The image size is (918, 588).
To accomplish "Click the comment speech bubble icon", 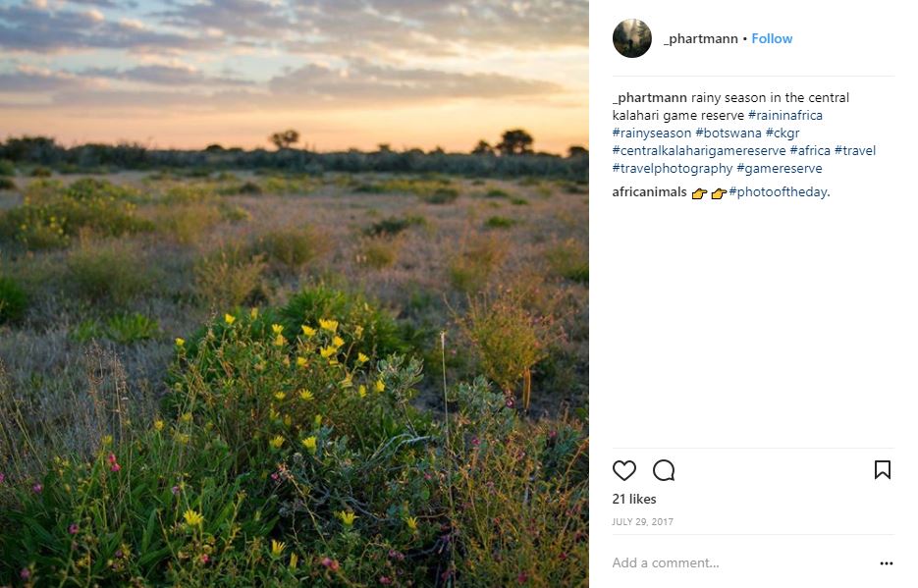I will [x=664, y=471].
